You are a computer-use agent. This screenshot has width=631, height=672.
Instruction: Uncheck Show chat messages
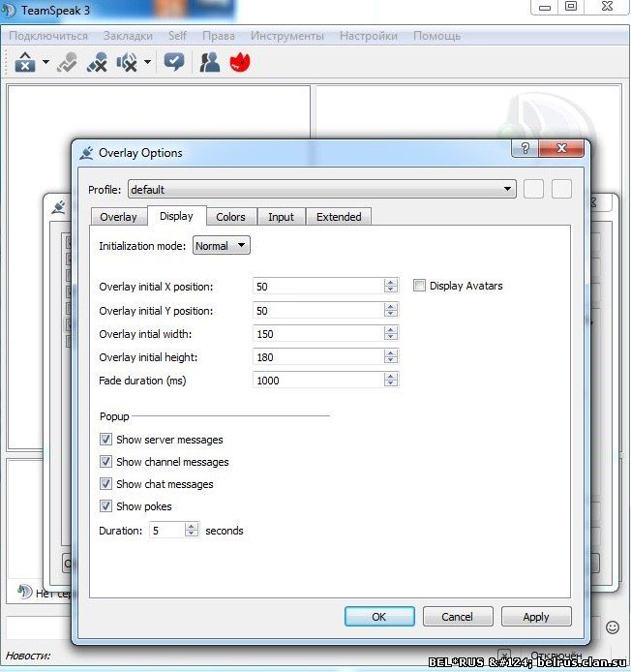[105, 484]
